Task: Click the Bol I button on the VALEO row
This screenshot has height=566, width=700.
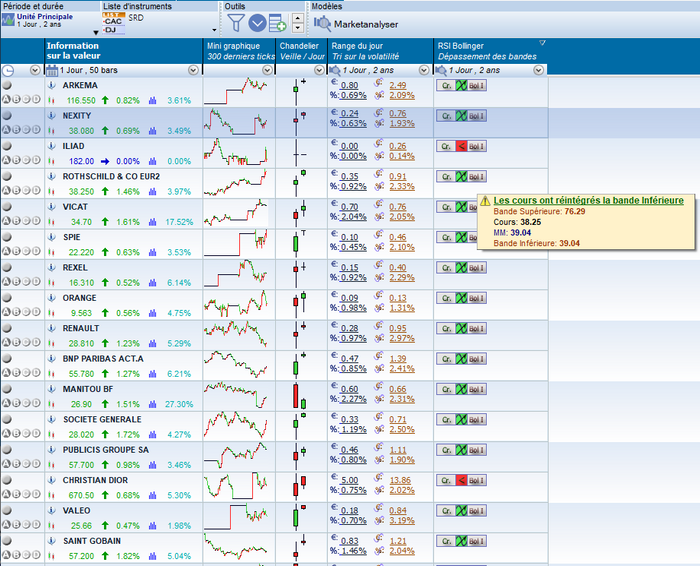Action: tap(476, 510)
